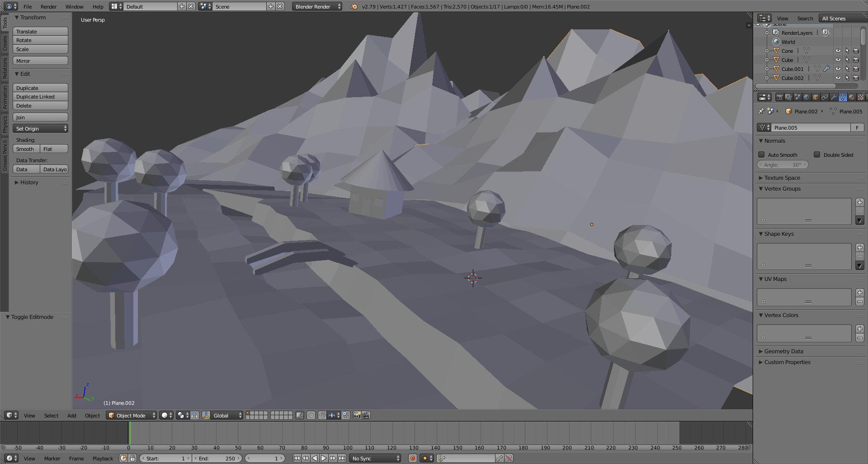This screenshot has height=464, width=868.
Task: Click the Duplicate Linked button
Action: (x=40, y=97)
